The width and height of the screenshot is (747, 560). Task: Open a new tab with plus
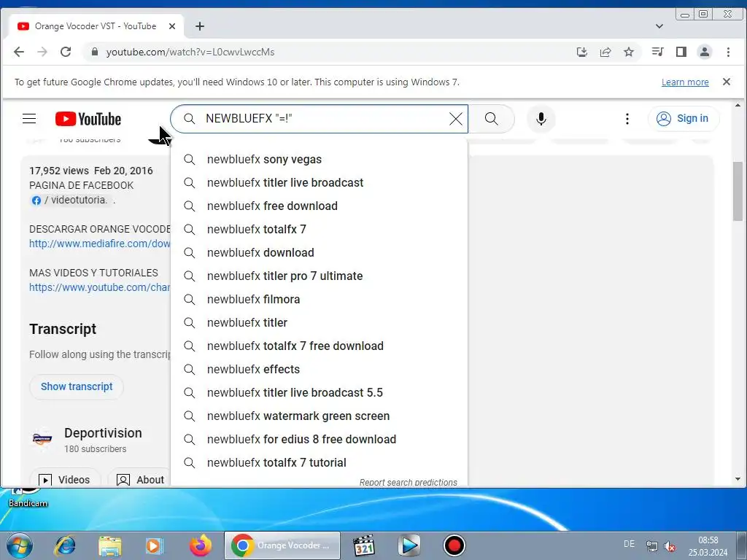pos(200,26)
